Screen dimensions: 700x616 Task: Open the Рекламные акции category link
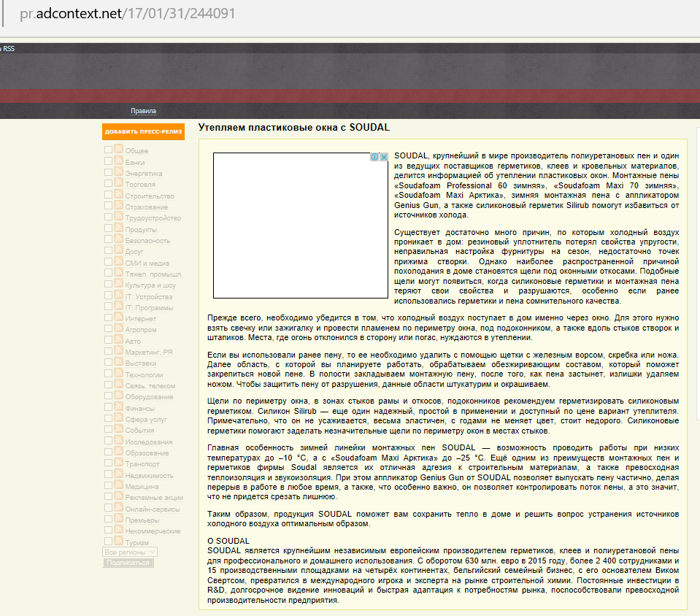coord(154,498)
